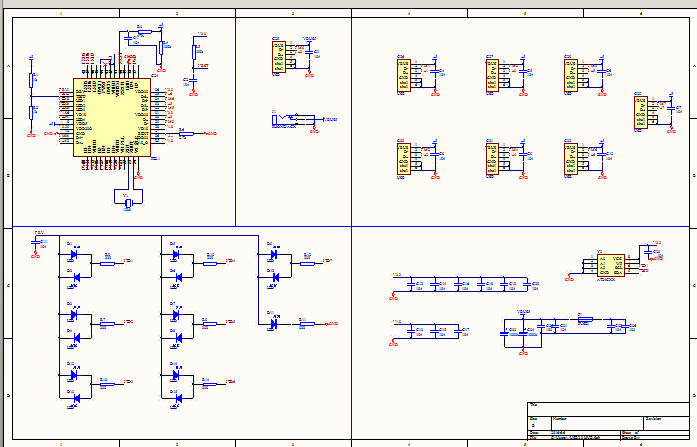
Task: Select the topmost LED in the rightmost LED column
Action: pyautogui.click(x=274, y=255)
